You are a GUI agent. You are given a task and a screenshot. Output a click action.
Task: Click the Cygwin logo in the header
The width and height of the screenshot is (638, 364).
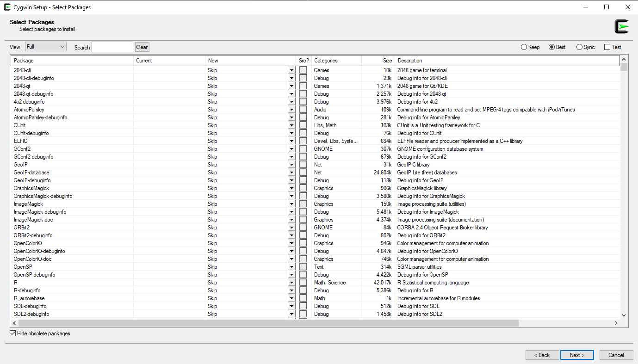[x=622, y=26]
